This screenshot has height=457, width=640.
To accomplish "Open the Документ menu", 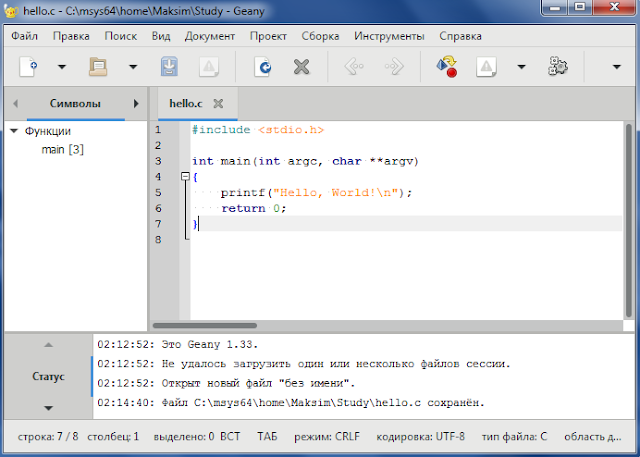I will pos(209,36).
